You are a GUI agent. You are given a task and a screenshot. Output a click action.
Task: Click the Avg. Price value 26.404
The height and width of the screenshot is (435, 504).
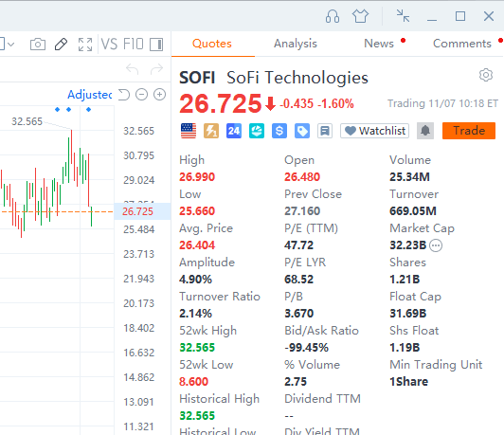[x=197, y=245]
